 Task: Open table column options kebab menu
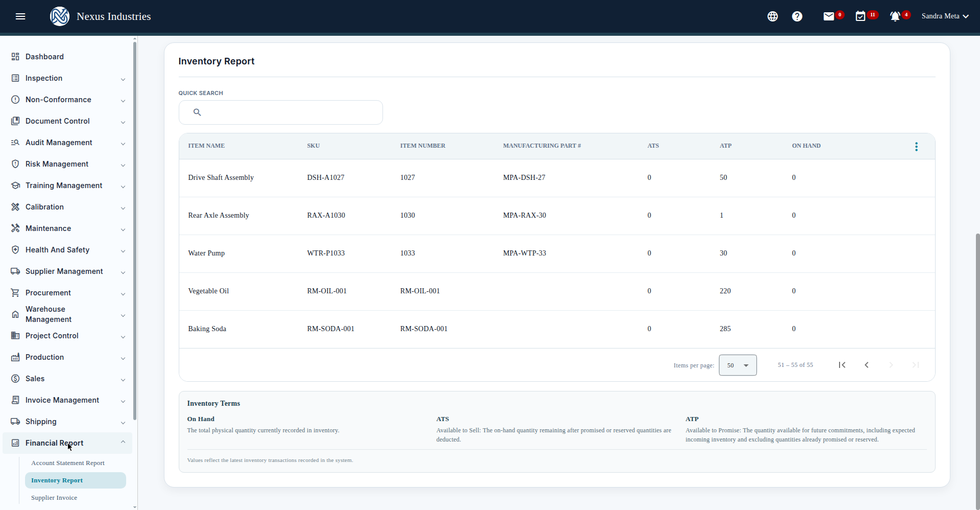point(916,147)
